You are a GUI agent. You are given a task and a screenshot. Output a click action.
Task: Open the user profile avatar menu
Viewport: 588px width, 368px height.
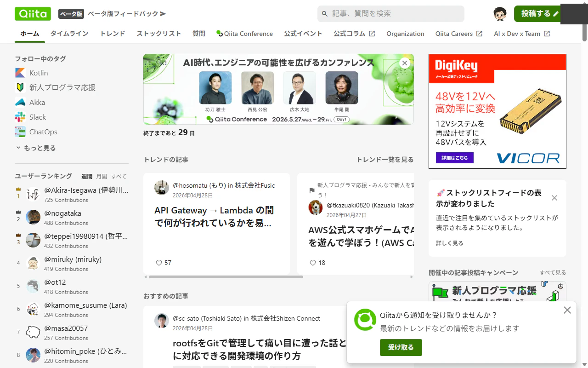click(500, 14)
